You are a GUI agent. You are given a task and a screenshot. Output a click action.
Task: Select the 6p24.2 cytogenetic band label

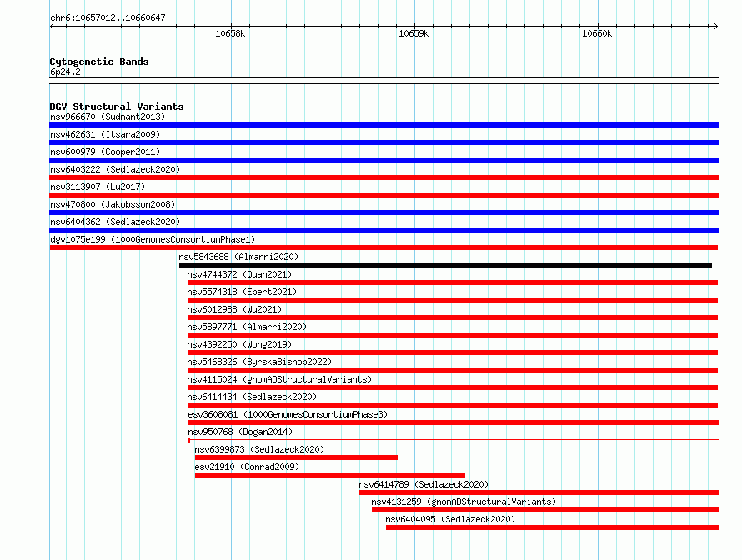point(65,72)
